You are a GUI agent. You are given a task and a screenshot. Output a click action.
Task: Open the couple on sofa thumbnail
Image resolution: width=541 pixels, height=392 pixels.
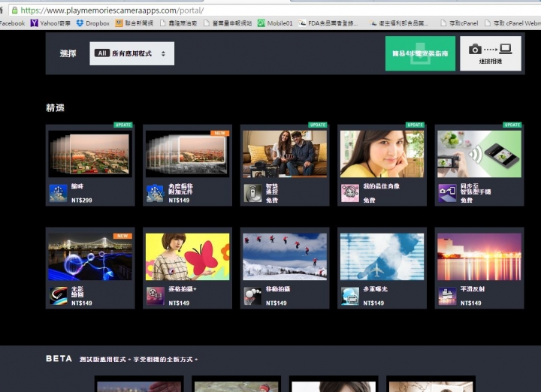[x=285, y=154]
